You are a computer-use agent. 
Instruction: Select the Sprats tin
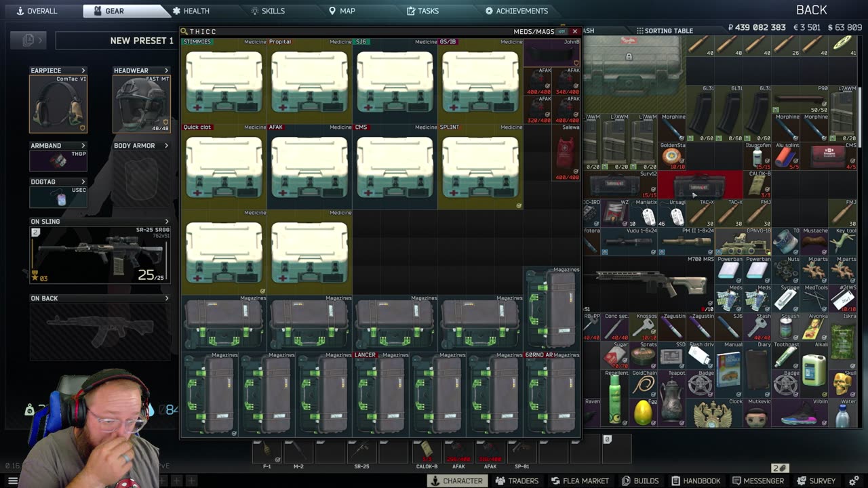(x=642, y=356)
